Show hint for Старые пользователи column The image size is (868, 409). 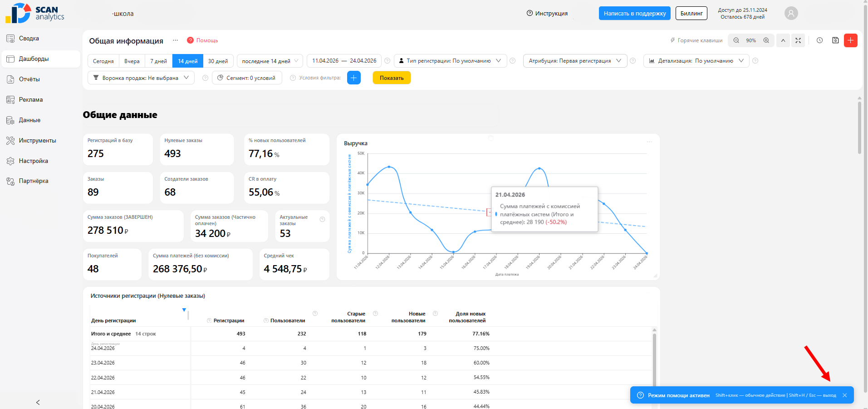[x=315, y=313]
